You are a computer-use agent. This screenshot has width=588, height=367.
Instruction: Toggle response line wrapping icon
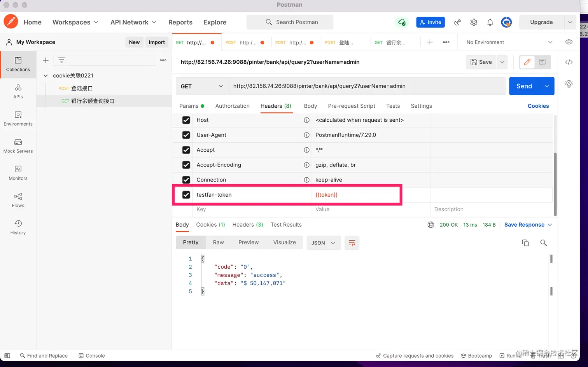tap(352, 243)
